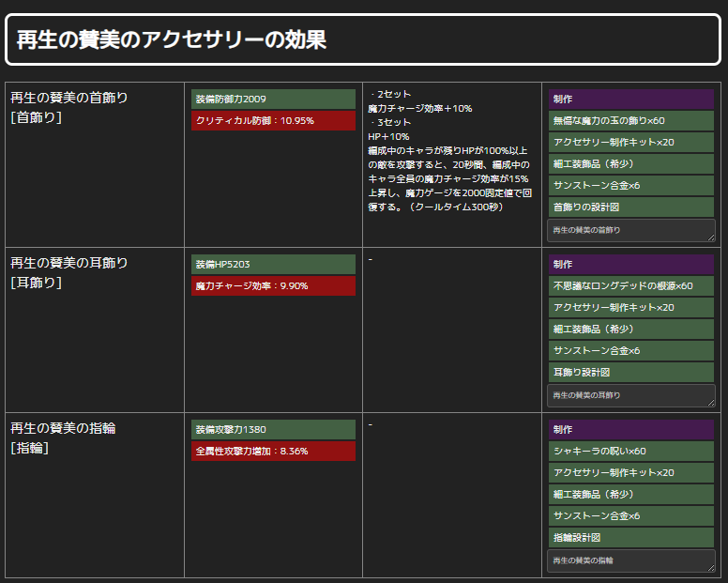Screen dimensions: 728x583
Task: Select the line 魔力チャージ効率＋10%
Action: [x=419, y=108]
